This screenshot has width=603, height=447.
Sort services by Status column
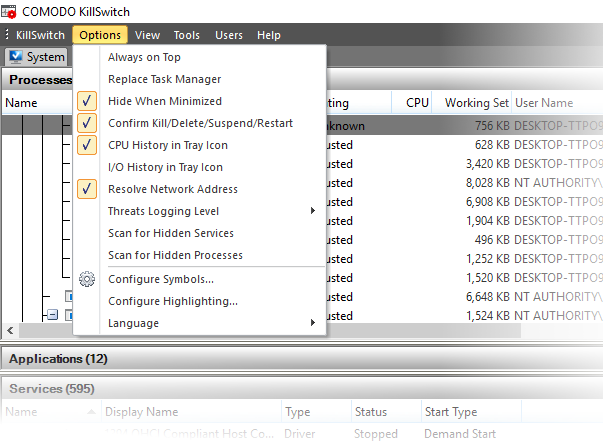coord(386,412)
